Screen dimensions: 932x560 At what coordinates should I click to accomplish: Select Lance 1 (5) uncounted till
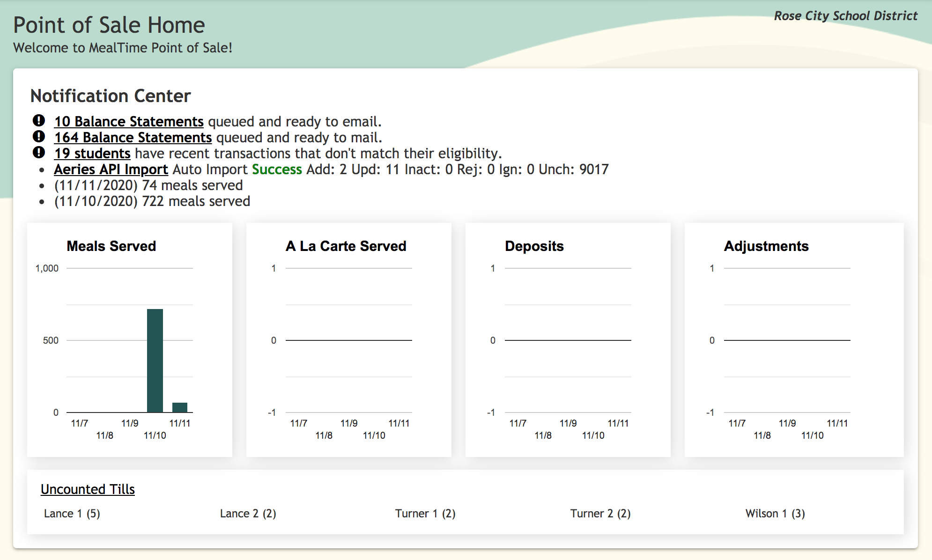point(72,514)
